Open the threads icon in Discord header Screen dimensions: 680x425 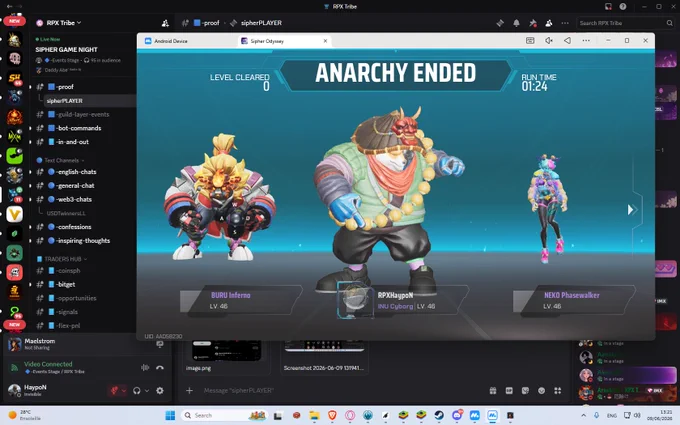tap(500, 23)
